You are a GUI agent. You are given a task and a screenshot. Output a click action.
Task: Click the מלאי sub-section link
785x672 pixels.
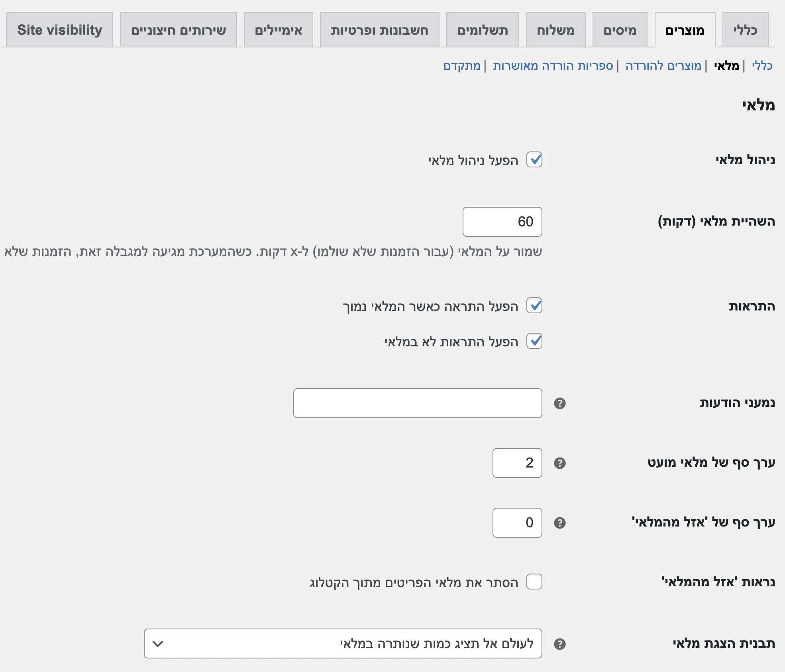[x=726, y=65]
